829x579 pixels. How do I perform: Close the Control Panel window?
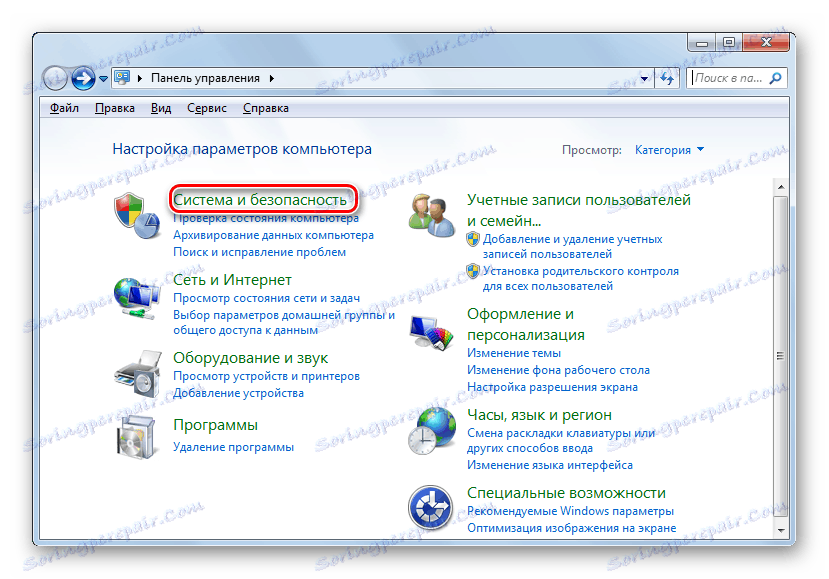pos(766,42)
